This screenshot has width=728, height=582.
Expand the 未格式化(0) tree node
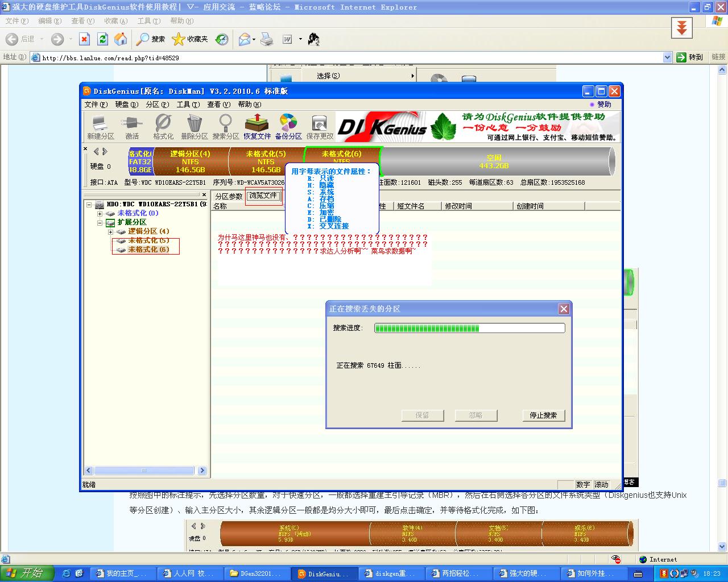100,214
